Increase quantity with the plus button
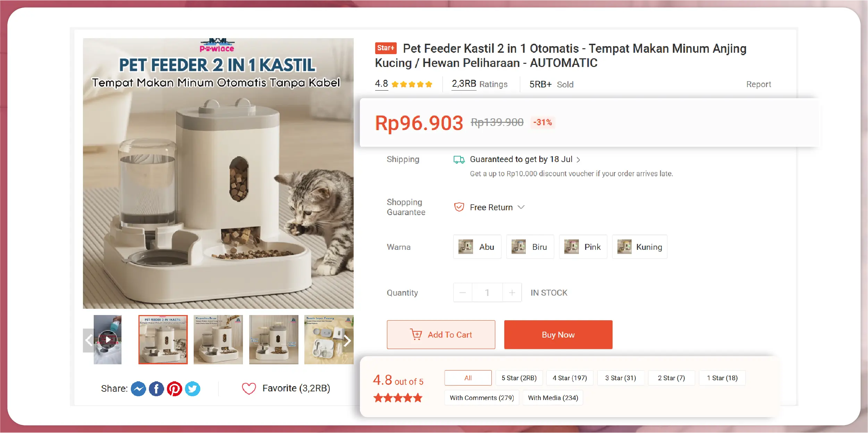Viewport: 868px width, 433px height. 512,293
